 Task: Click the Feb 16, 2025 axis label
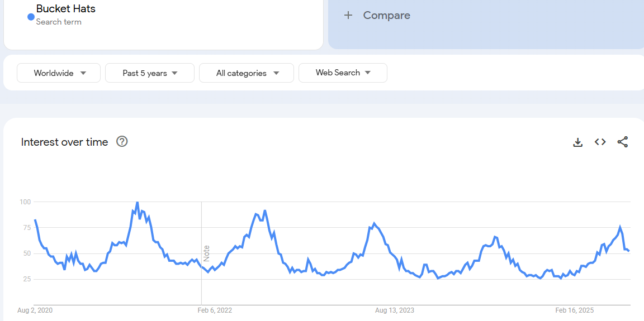574,310
